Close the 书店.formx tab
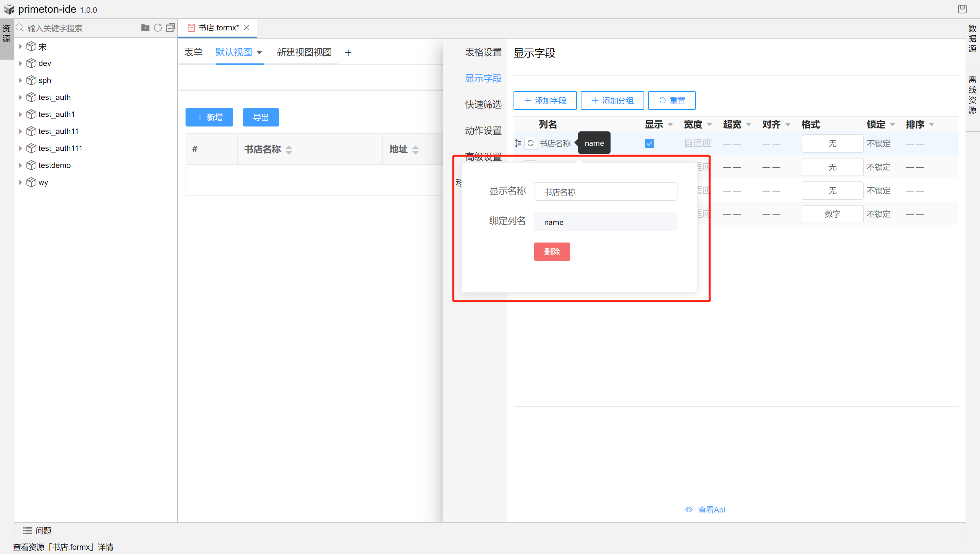This screenshot has width=980, height=555. pos(246,28)
